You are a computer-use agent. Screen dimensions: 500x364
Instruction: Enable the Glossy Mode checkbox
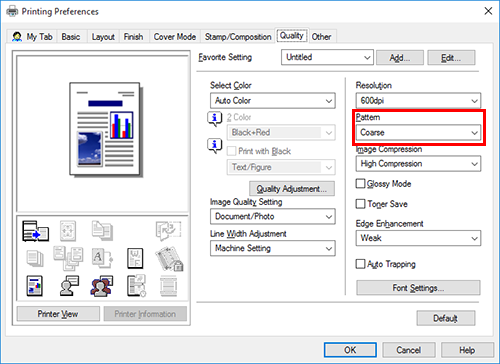click(x=360, y=184)
